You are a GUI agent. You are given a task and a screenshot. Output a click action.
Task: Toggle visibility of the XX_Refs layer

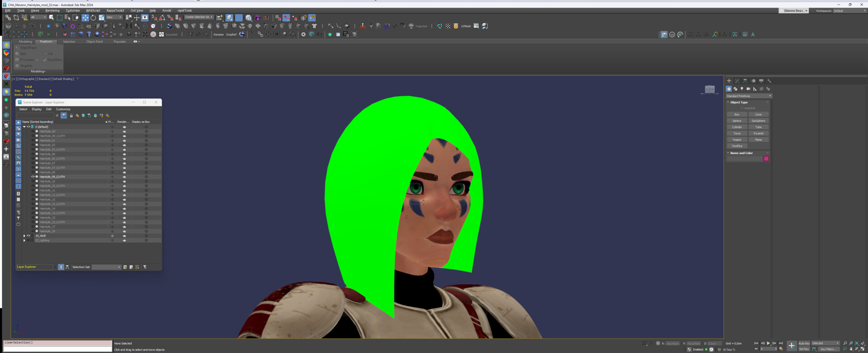click(x=28, y=236)
